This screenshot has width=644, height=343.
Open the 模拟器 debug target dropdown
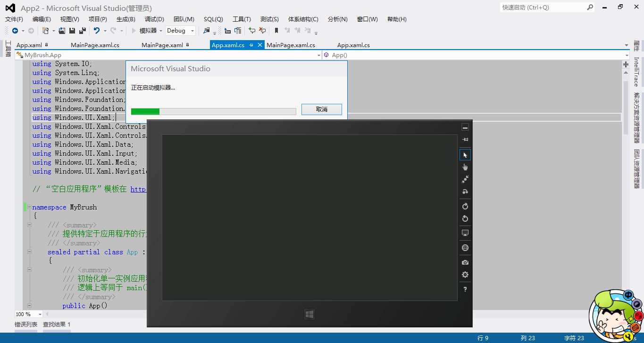pos(161,31)
